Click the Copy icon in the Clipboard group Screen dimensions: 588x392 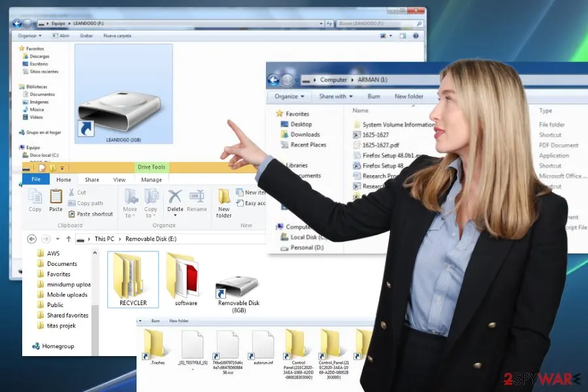pyautogui.click(x=35, y=196)
